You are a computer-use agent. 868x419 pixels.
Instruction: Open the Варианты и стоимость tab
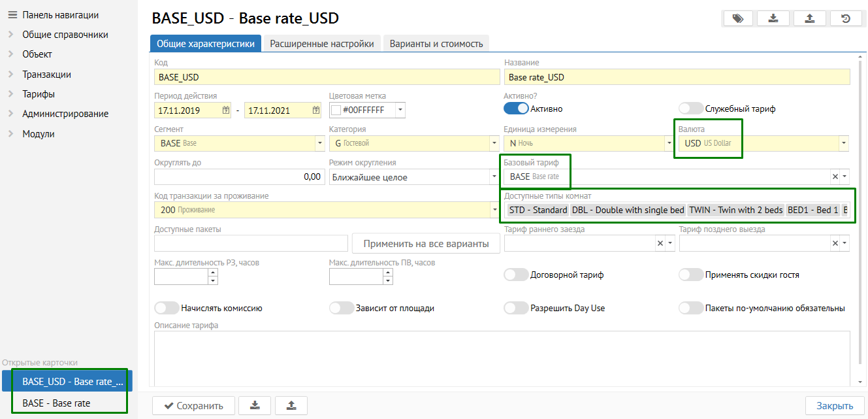tap(436, 44)
